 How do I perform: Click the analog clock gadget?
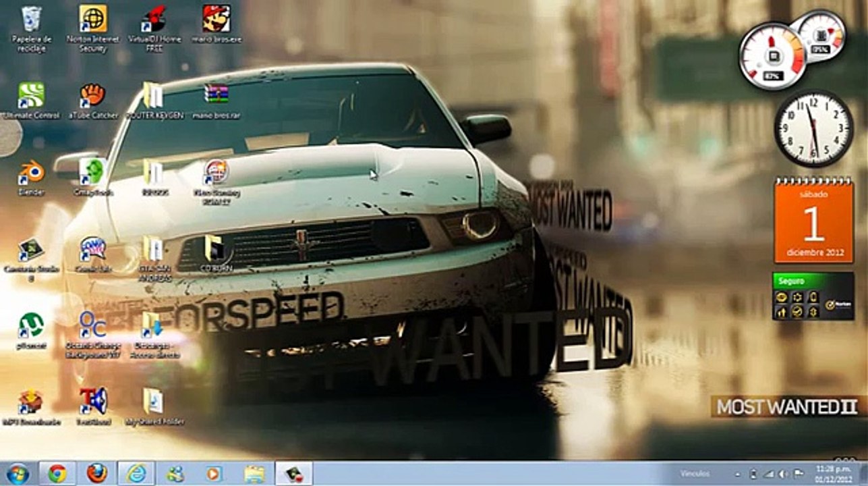(813, 128)
